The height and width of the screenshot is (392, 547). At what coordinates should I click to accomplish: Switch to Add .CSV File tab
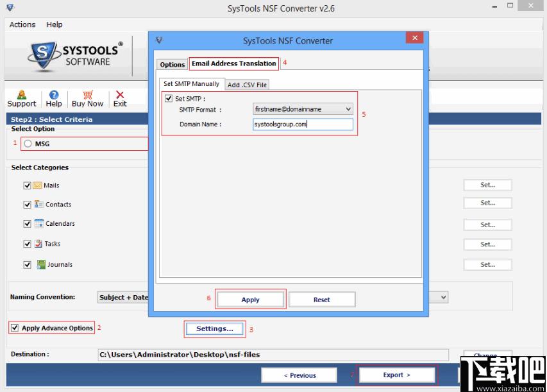pos(247,85)
